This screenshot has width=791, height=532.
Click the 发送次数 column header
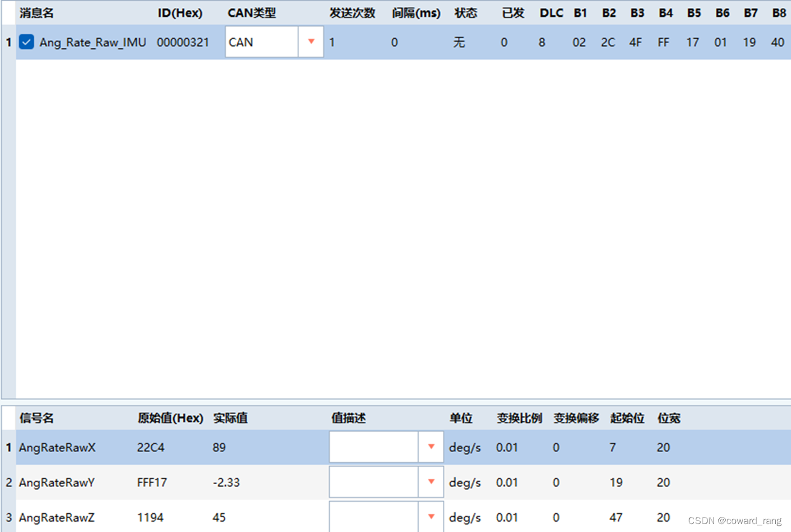(352, 13)
